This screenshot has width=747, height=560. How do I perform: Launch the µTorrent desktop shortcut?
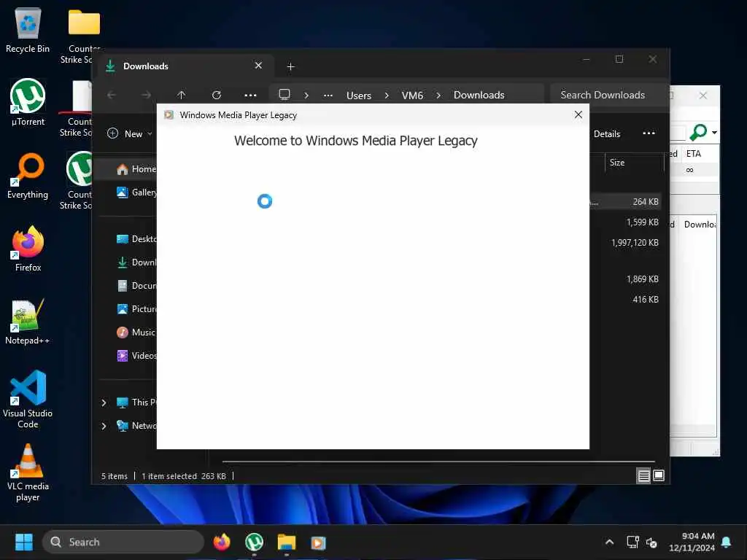click(x=28, y=102)
